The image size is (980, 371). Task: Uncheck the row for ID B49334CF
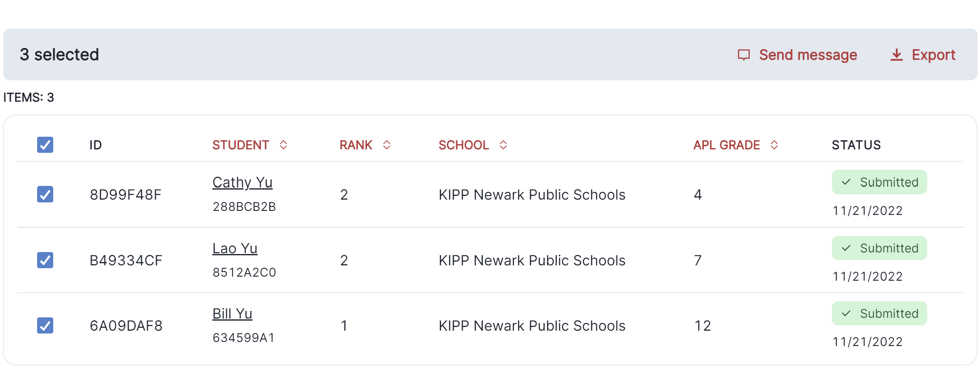45,260
